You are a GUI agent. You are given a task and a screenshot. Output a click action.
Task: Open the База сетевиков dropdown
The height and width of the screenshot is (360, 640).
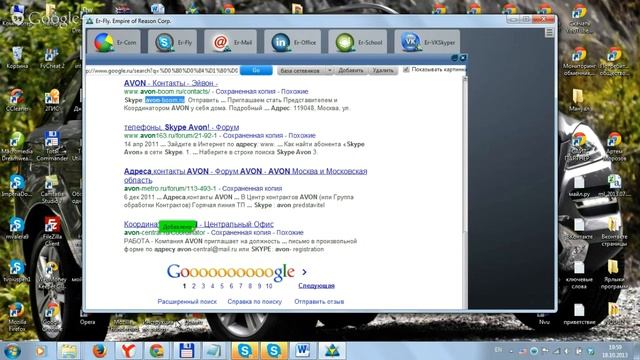click(x=305, y=71)
